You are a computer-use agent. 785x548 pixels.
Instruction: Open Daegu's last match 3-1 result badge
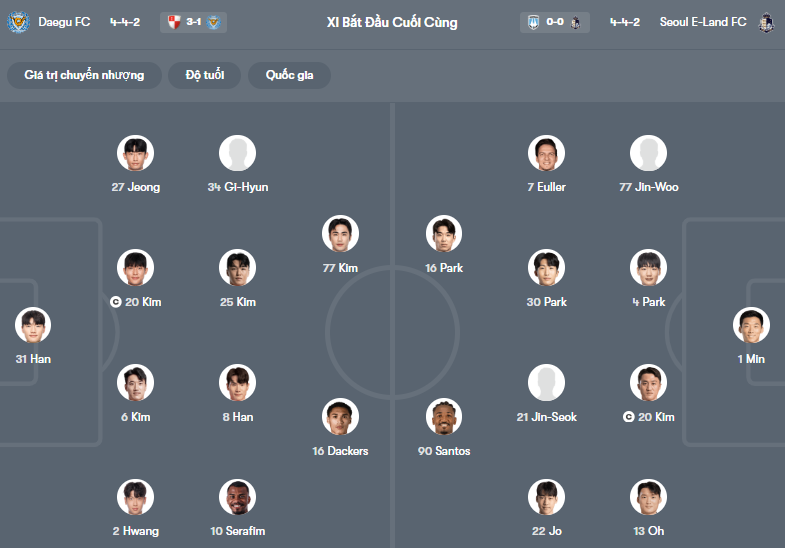tap(193, 22)
